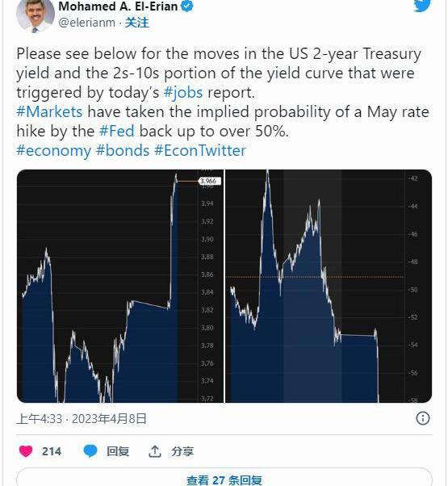448x486 pixels.
Task: Click the blue verified badge icon
Action: pos(186,6)
